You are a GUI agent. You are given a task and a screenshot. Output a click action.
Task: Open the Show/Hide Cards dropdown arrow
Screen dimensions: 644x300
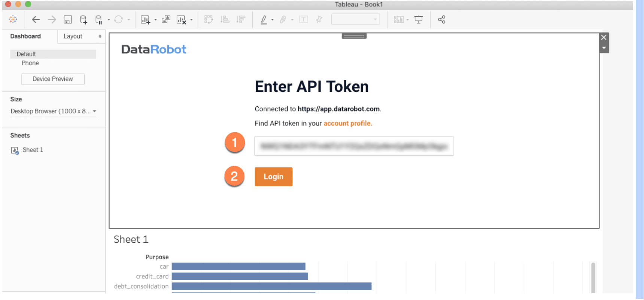click(407, 20)
